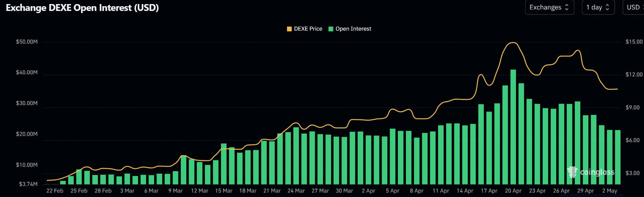Click the $50.00M axis value
Screen dimensions: 644x197
27,42
